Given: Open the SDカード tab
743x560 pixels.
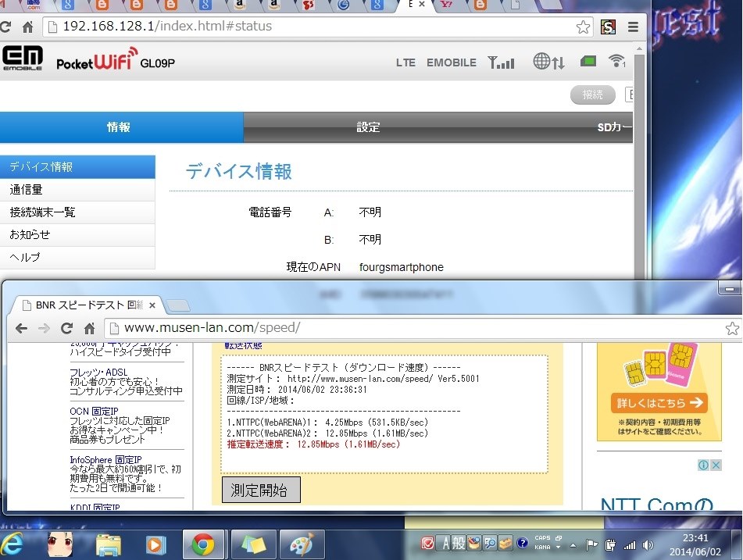Looking at the screenshot, I should tap(614, 127).
